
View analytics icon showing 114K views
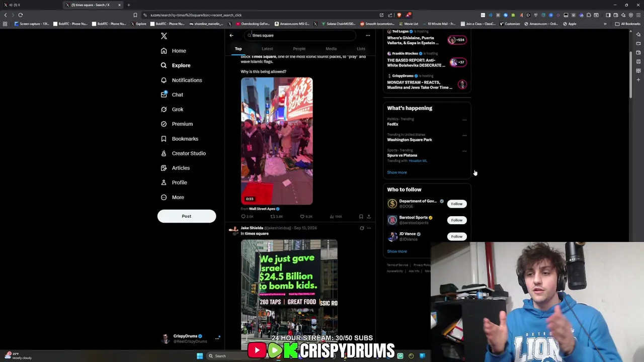[332, 217]
